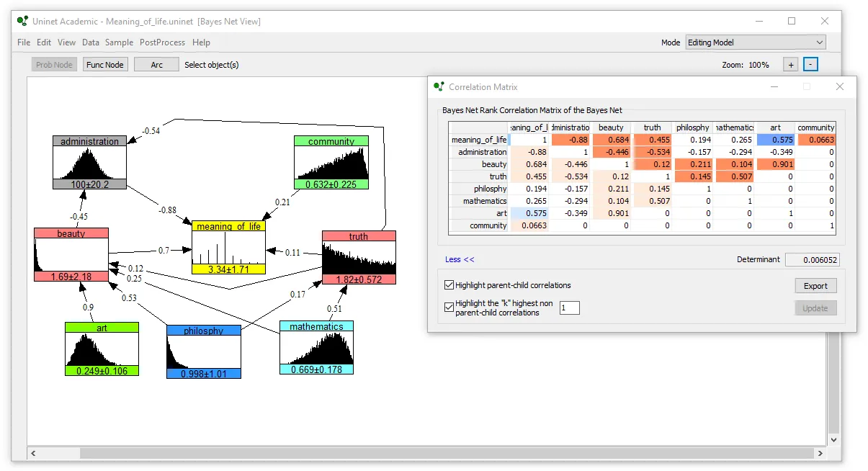Select the philosphy node
The height and width of the screenshot is (471, 868).
(x=203, y=351)
